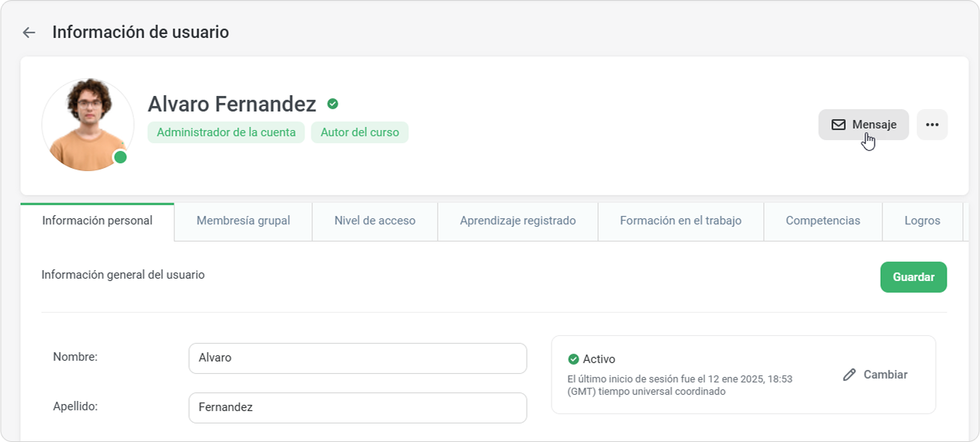This screenshot has width=980, height=442.
Task: Click the Autor del curso tag
Action: pyautogui.click(x=359, y=132)
